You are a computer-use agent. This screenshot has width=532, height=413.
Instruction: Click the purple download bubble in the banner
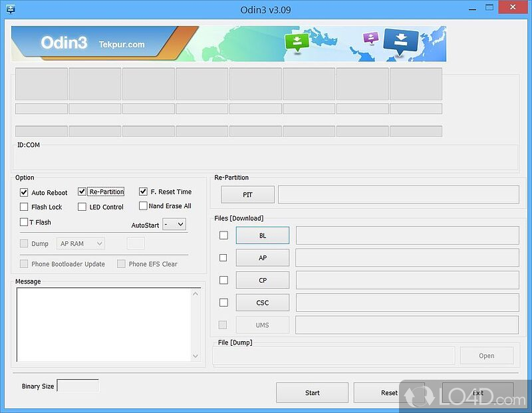tap(370, 37)
